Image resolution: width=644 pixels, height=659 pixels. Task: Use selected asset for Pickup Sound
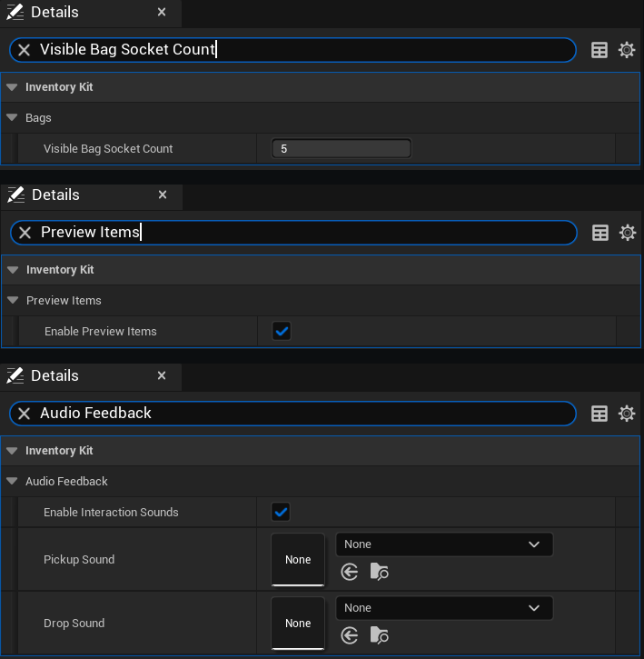(350, 572)
